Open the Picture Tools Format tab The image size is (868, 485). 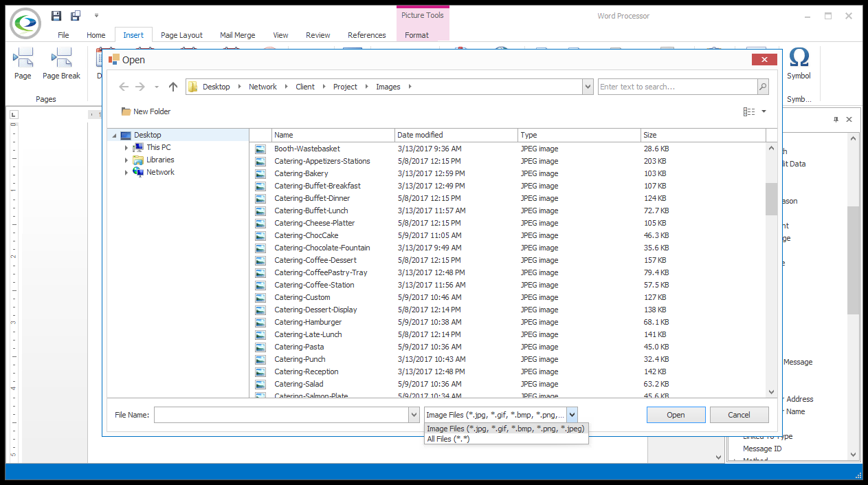pos(416,35)
